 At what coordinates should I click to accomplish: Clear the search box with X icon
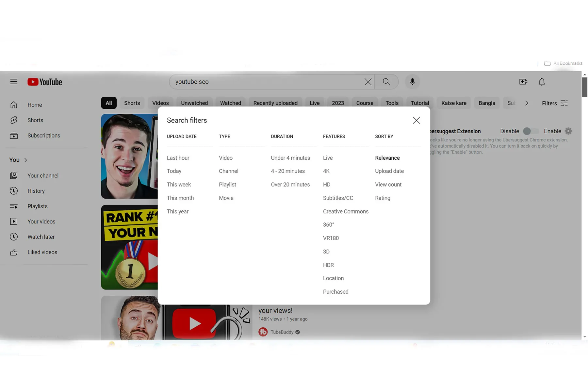tap(368, 82)
